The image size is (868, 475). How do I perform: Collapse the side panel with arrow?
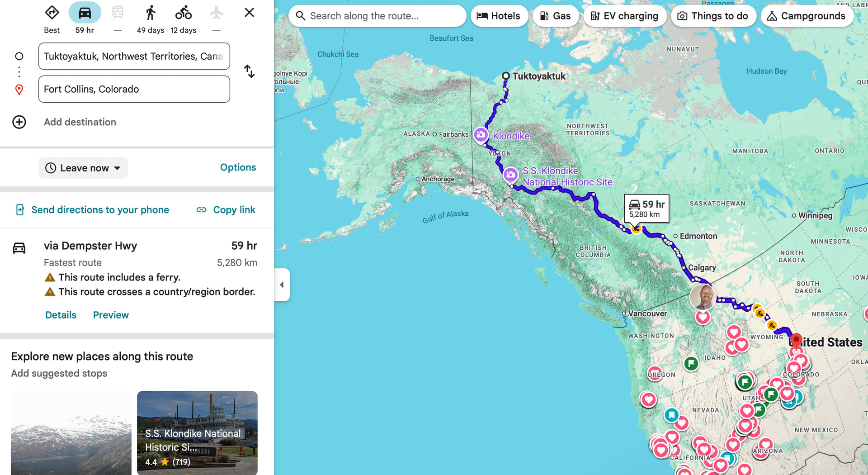click(x=282, y=285)
